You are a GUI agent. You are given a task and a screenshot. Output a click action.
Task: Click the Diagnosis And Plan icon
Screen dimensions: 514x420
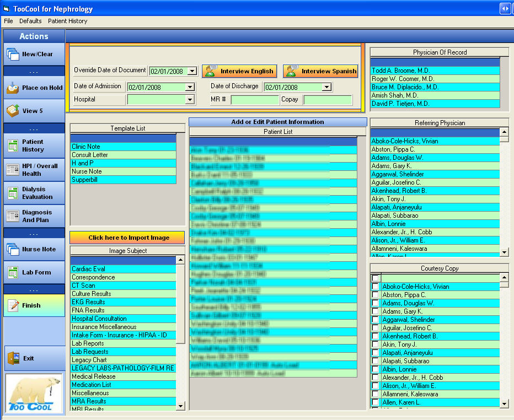(x=13, y=216)
